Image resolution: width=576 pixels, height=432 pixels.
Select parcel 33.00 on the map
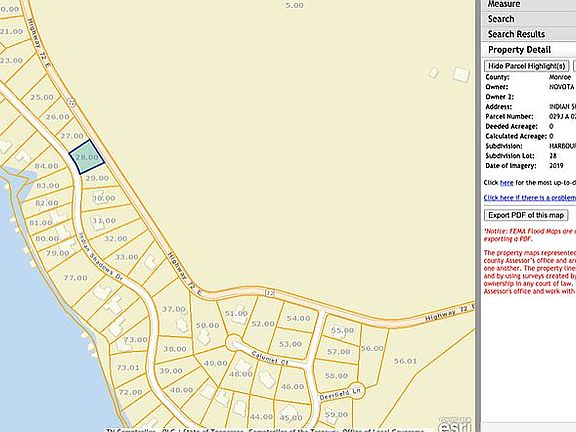[x=127, y=257]
